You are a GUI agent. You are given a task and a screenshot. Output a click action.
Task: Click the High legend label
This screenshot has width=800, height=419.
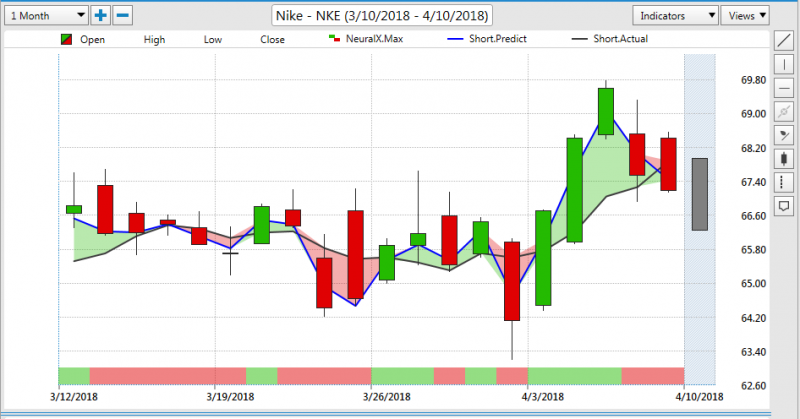pyautogui.click(x=155, y=39)
